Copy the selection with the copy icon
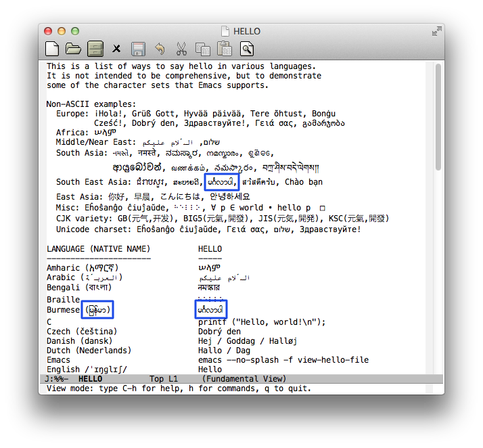 [x=202, y=49]
